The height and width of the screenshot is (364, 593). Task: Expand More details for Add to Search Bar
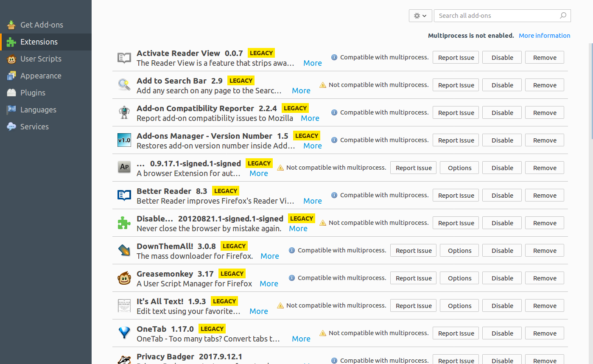(x=301, y=91)
